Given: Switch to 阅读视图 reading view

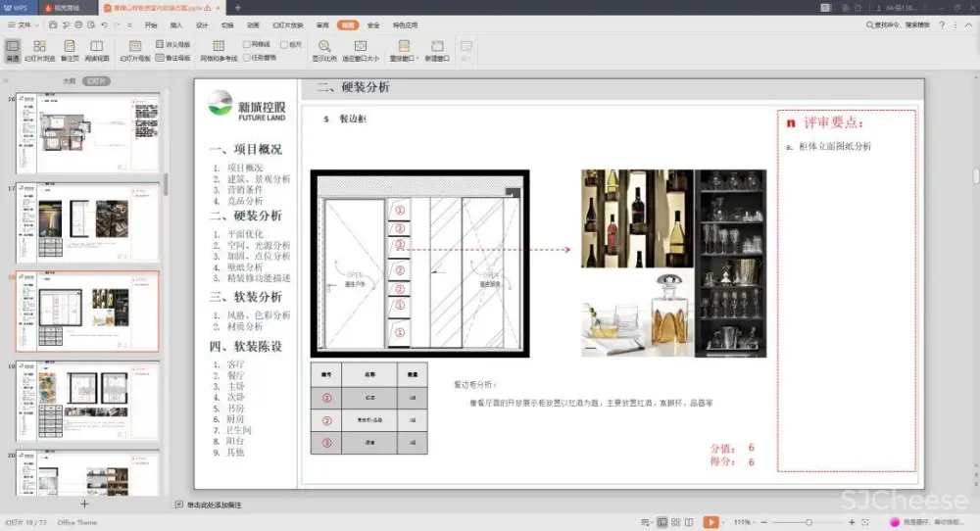Looking at the screenshot, I should click(x=98, y=50).
